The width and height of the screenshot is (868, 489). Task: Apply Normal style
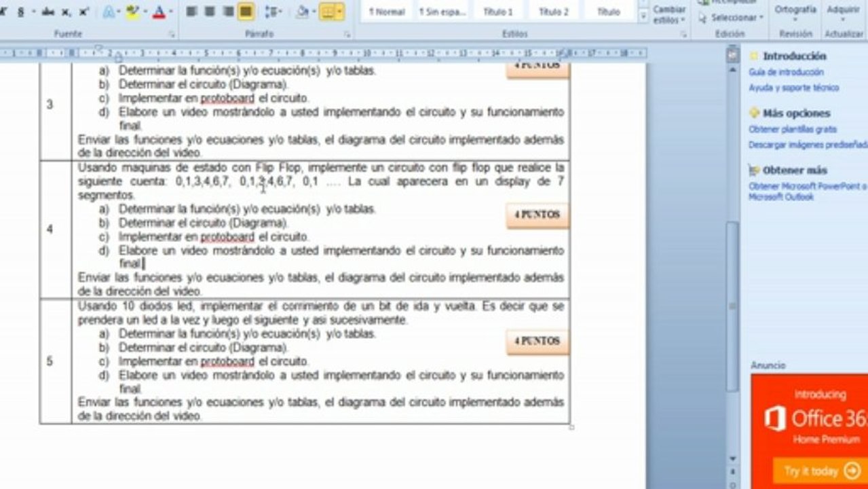pyautogui.click(x=386, y=12)
